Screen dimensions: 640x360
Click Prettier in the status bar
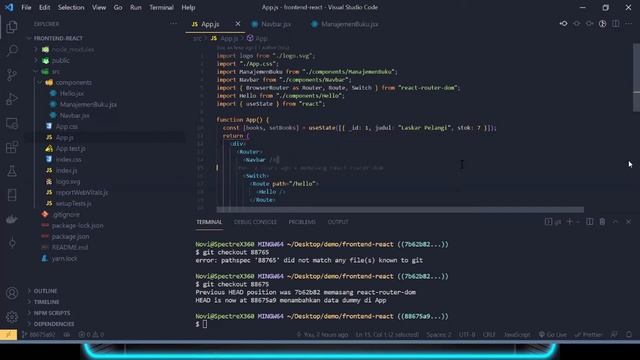tap(588, 334)
